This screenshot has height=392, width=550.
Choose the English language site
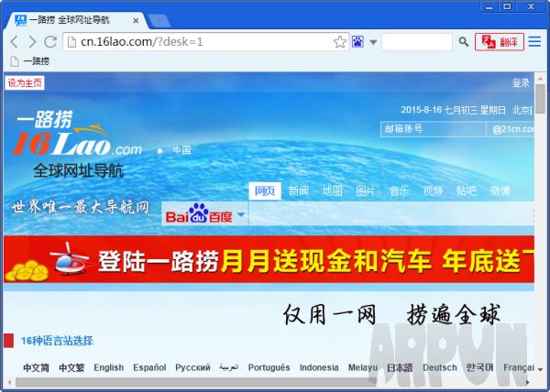pyautogui.click(x=109, y=367)
